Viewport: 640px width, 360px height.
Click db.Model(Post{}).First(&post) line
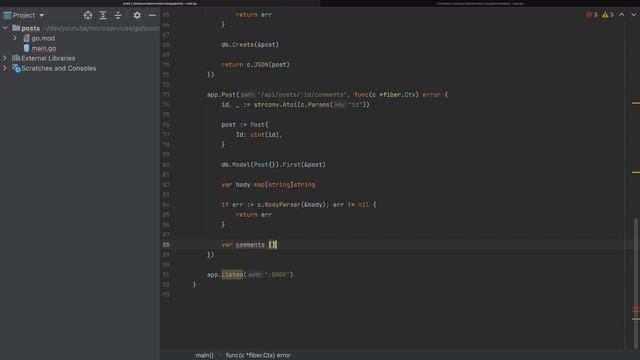tap(273, 164)
